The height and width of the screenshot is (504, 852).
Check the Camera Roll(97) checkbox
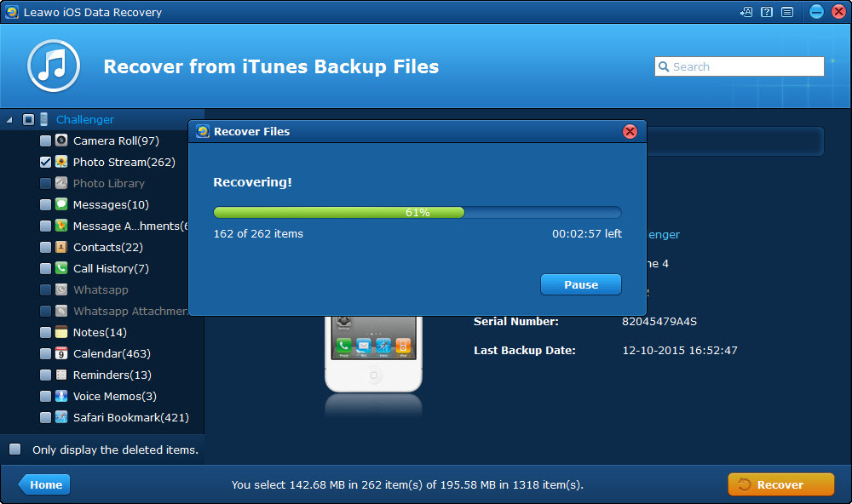[x=46, y=140]
